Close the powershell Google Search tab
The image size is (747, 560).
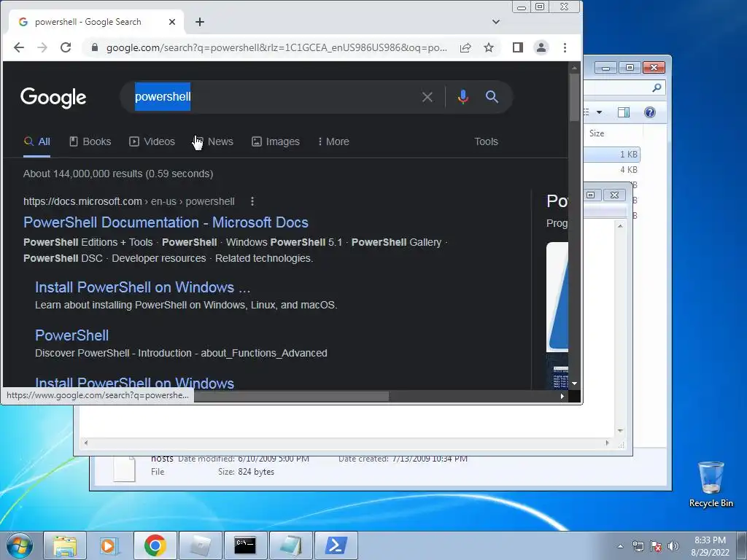[x=172, y=22]
